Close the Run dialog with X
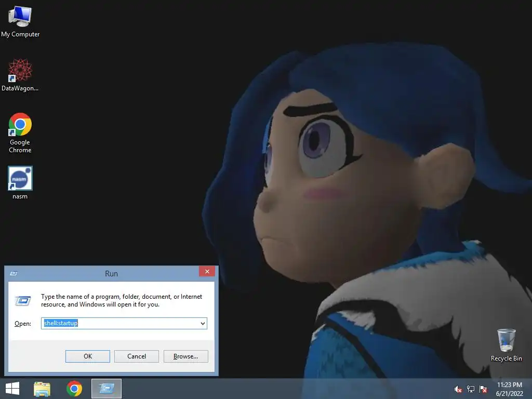532x399 pixels. (x=207, y=271)
